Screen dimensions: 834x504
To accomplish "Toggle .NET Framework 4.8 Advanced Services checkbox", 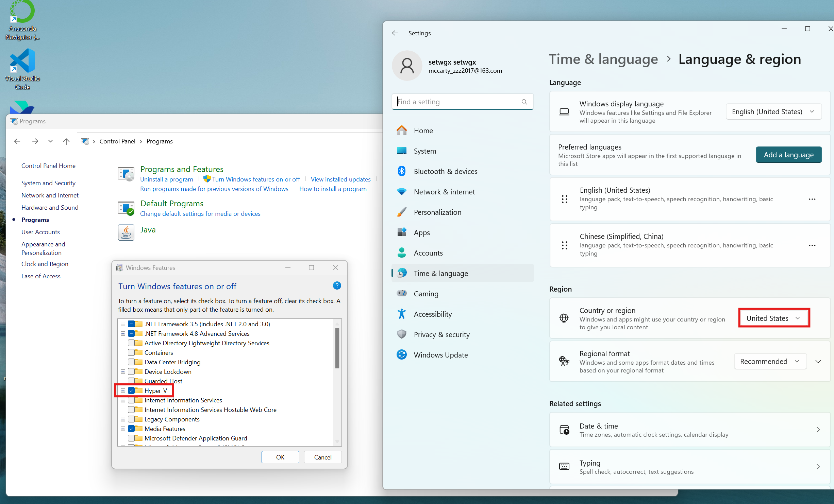I will pos(131,334).
